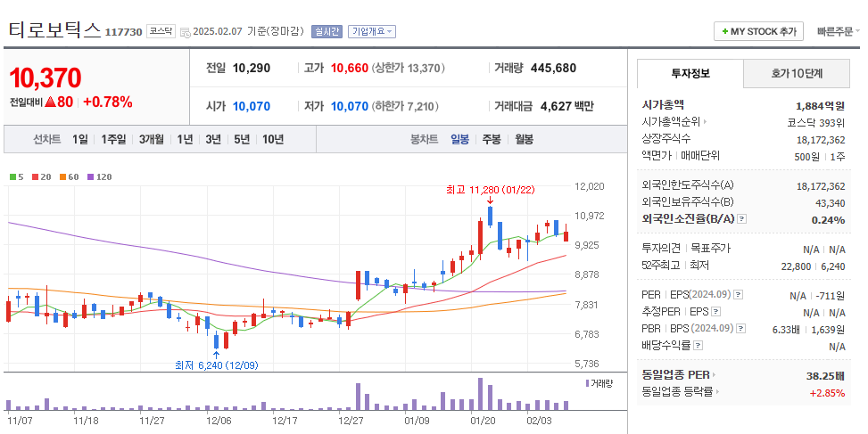Open the 동일업종 등락률 link
The width and height of the screenshot is (868, 434).
pos(681,391)
